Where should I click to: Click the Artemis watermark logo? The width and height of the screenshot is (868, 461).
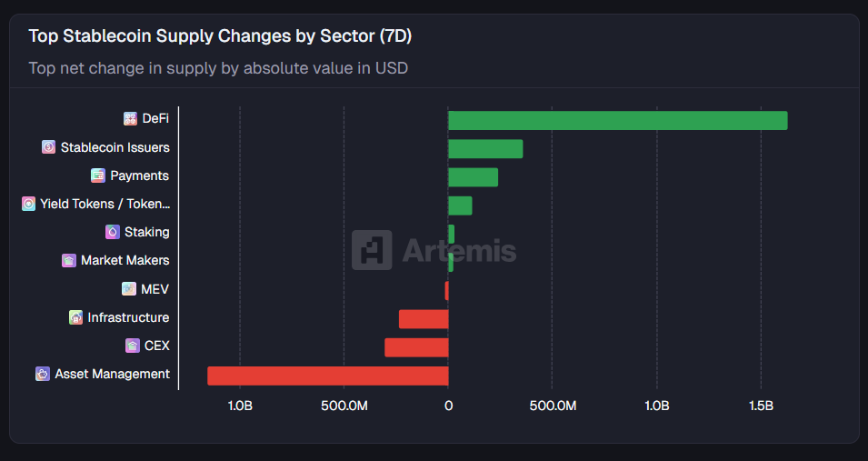point(434,250)
